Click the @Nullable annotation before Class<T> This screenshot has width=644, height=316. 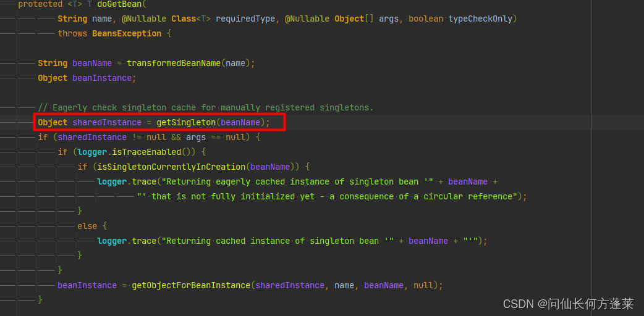(x=144, y=19)
